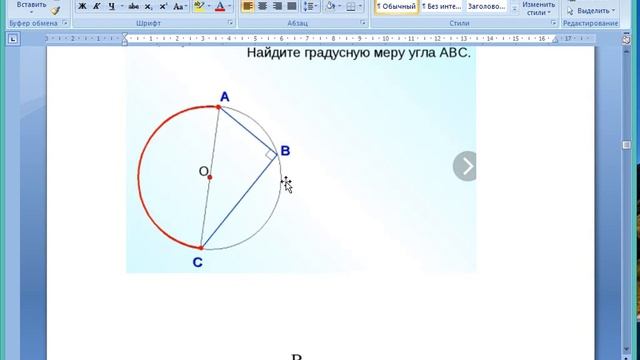Click the text Найдите градусную меру угла ABC
640x360 pixels.
(x=359, y=53)
